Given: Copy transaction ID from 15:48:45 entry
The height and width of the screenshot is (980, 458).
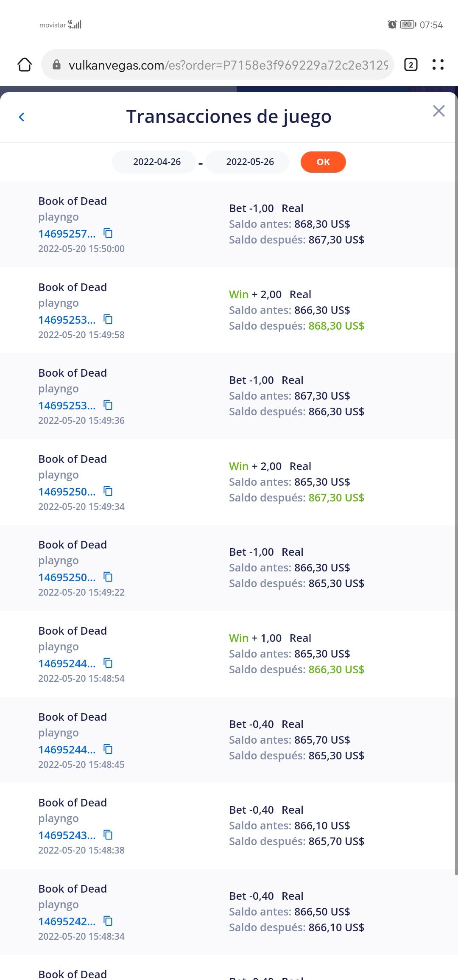Looking at the screenshot, I should [108, 749].
